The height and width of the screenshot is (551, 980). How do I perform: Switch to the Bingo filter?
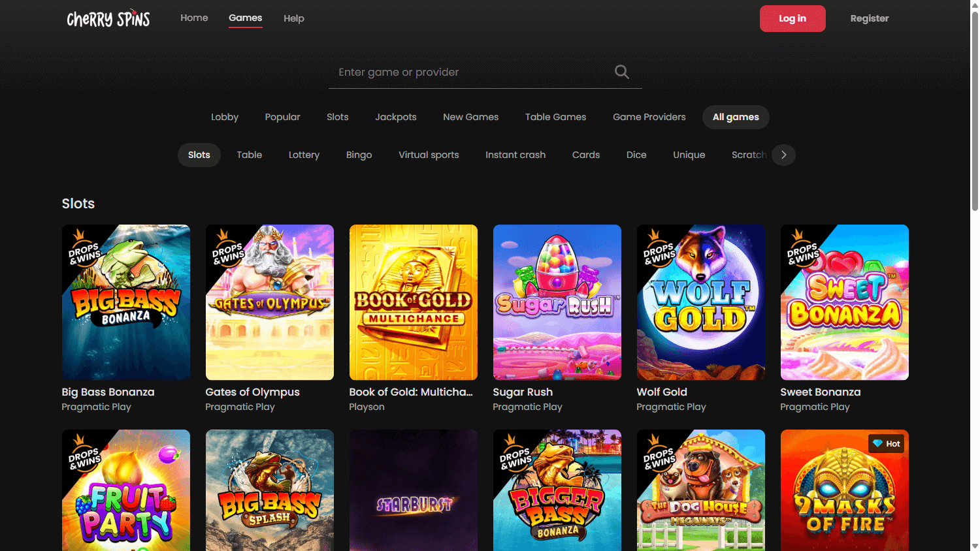[359, 155]
